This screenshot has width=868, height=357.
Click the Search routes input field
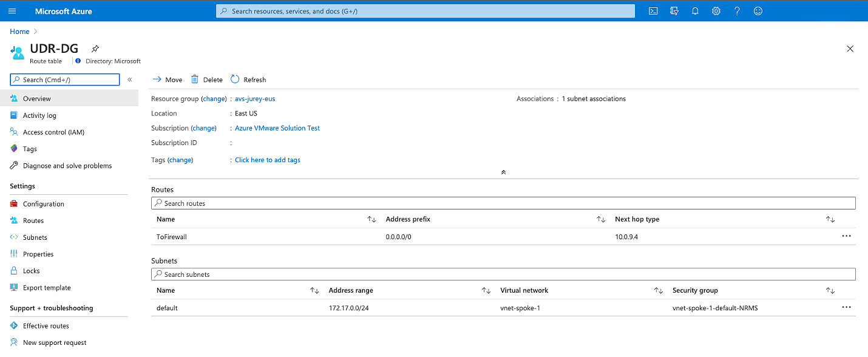click(x=503, y=203)
